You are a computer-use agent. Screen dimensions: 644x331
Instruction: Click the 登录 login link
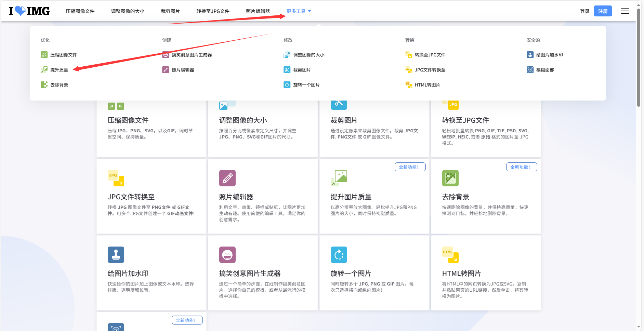point(584,11)
